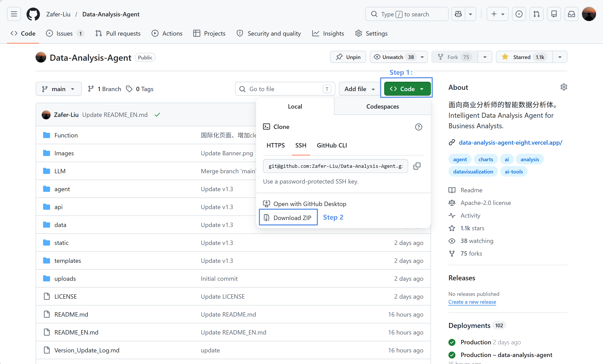The image size is (603, 364).
Task: Open the Activity link in About
Action: (470, 215)
